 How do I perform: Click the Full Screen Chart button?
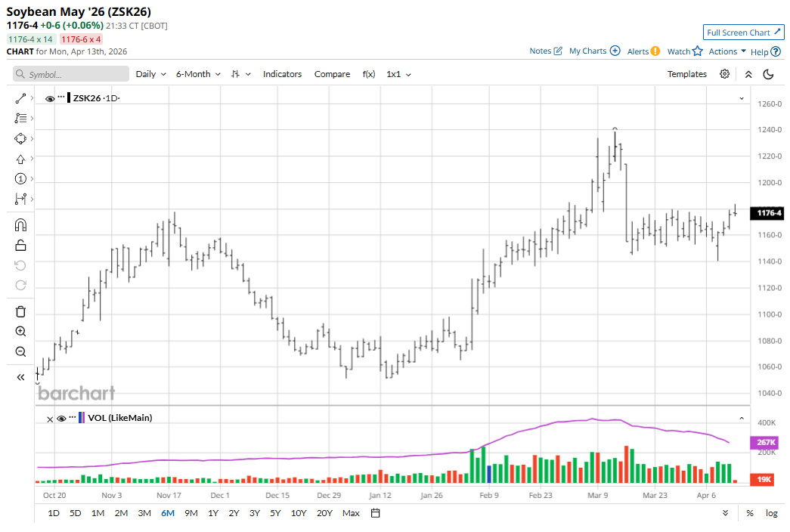tap(743, 32)
